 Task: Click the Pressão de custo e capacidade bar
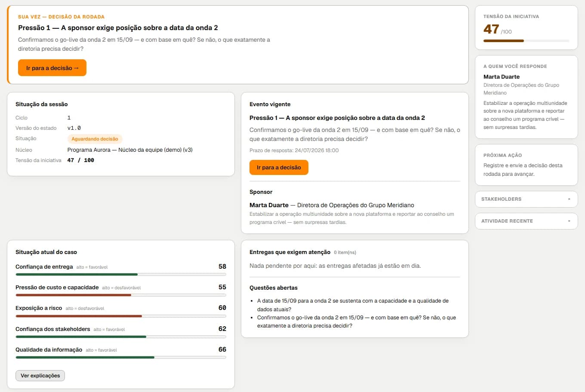point(121,295)
